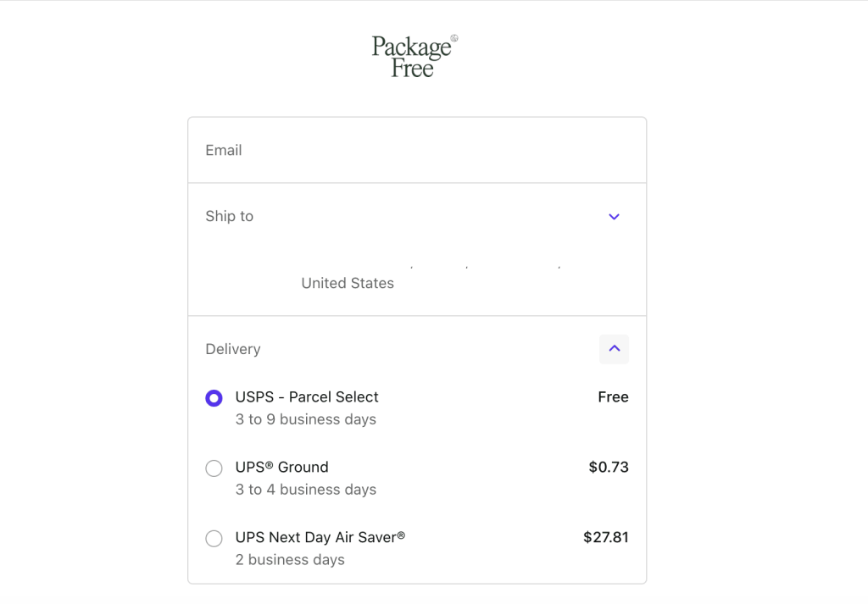Screen dimensions: 868x604
Task: Click the Delivery section heading
Action: tap(233, 349)
